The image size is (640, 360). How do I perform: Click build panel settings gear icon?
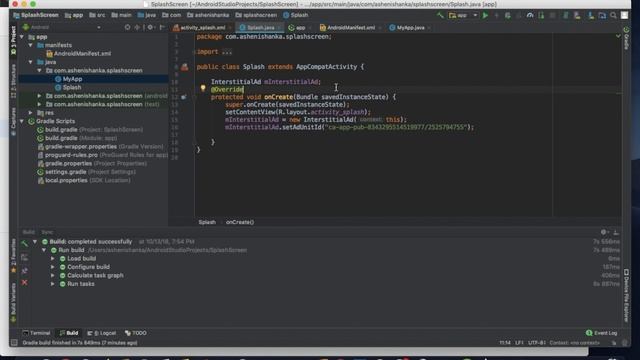click(604, 232)
